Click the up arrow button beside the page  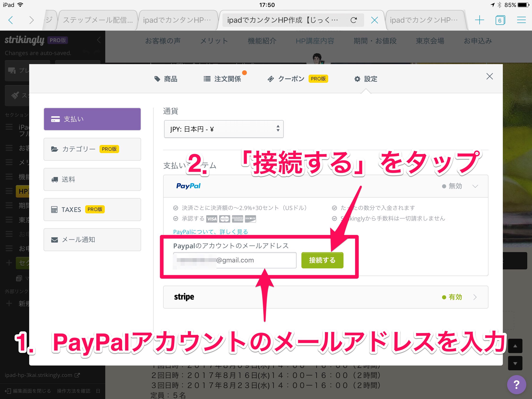click(x=515, y=346)
